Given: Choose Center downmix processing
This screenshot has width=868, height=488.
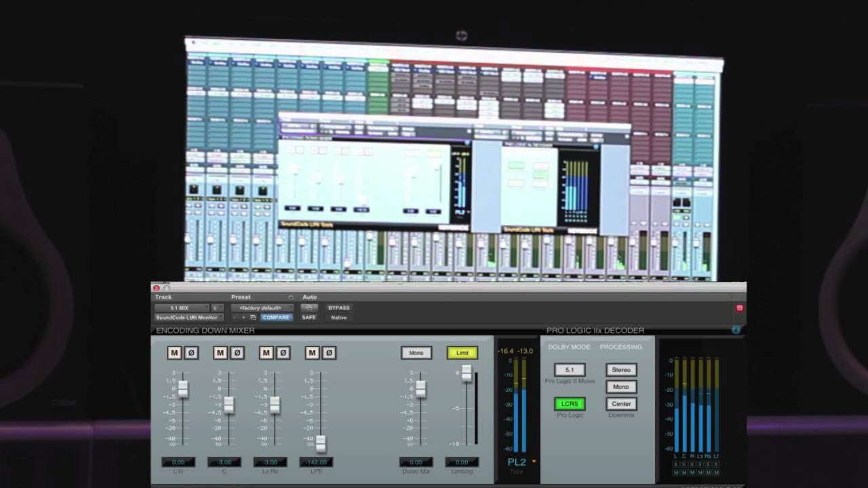Looking at the screenshot, I should 621,404.
